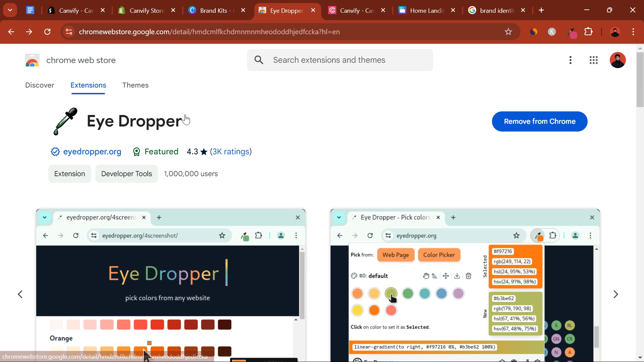Switch to the Brand Kits tab
The image size is (644, 362).
pos(217,10)
